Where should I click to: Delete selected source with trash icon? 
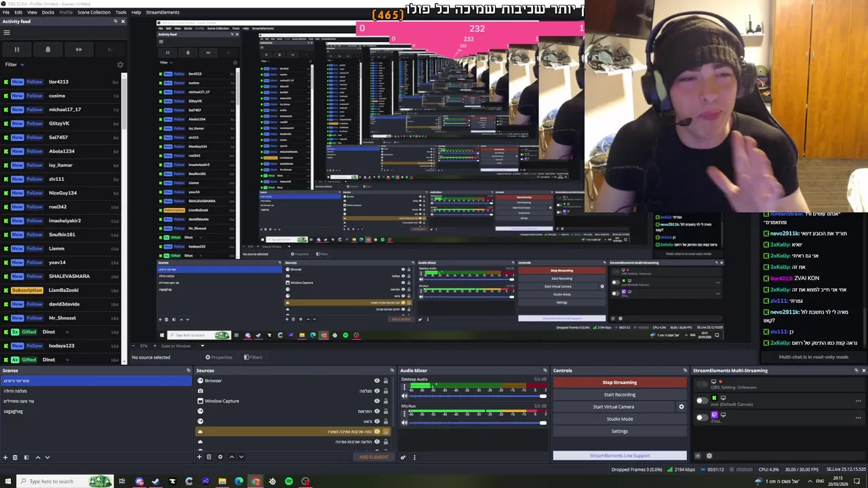[209, 457]
